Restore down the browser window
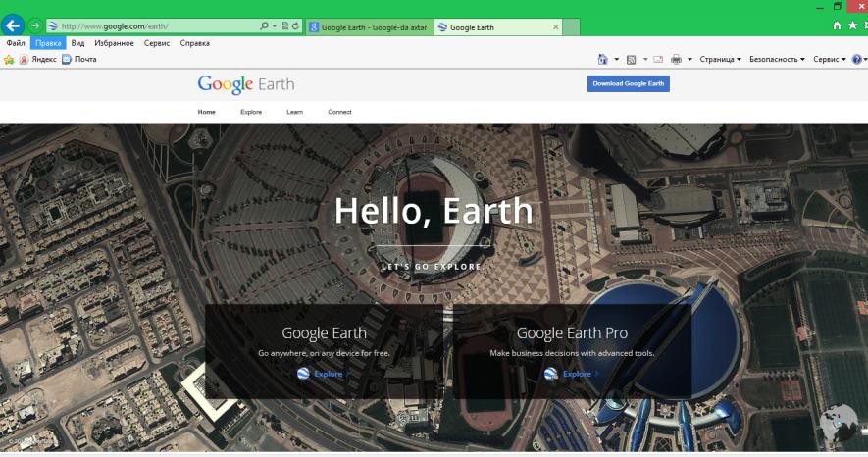This screenshot has width=868, height=457. [838, 6]
